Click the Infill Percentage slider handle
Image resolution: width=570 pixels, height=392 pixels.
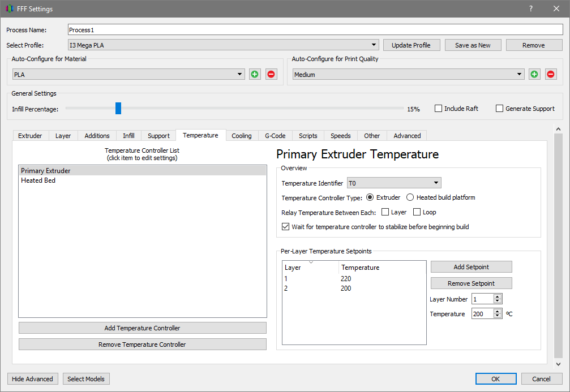click(x=118, y=108)
